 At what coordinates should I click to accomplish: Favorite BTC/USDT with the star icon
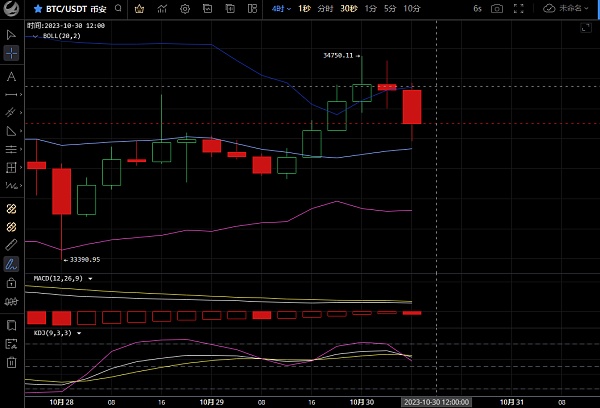pyautogui.click(x=9, y=9)
